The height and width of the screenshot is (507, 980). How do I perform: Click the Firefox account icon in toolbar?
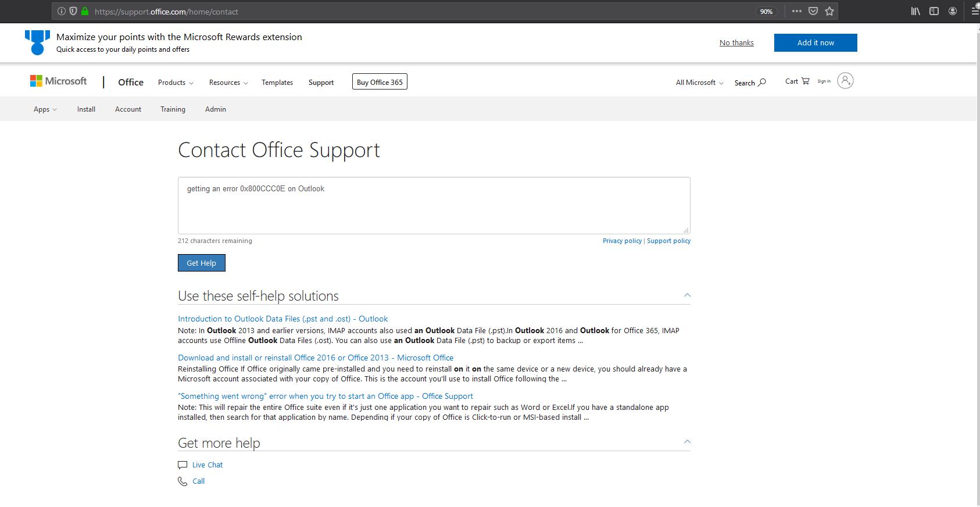point(953,11)
